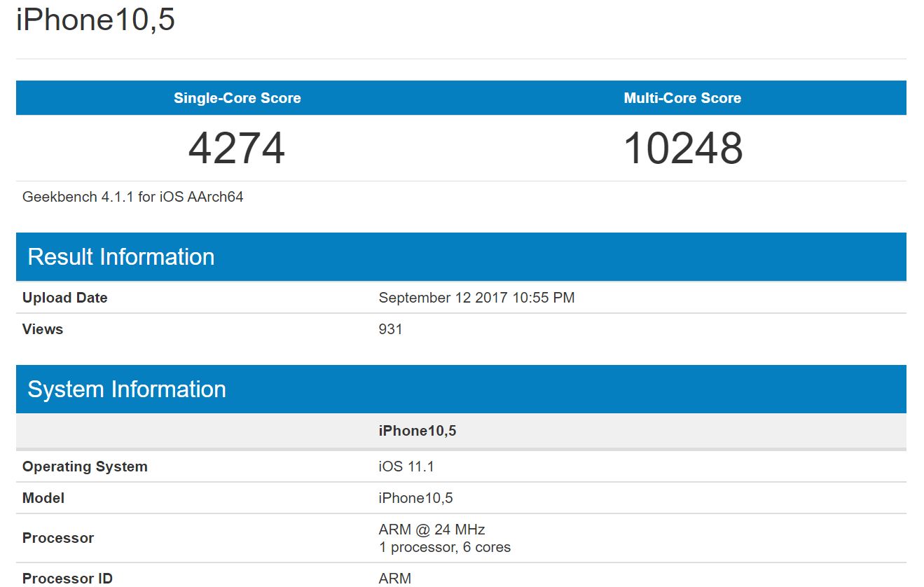Click the Single-Core Score header
924x587 pixels.
237,98
